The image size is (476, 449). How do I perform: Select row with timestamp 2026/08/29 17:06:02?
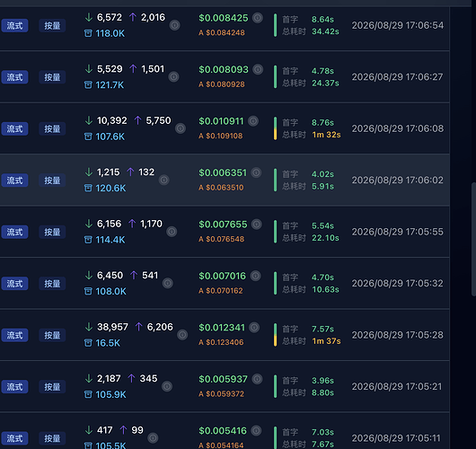[225, 180]
